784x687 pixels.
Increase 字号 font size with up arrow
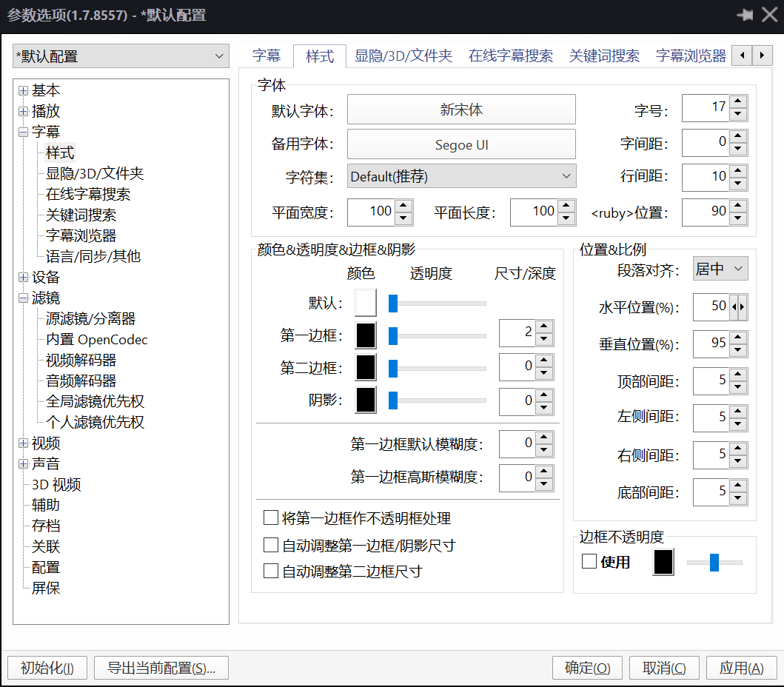(738, 101)
